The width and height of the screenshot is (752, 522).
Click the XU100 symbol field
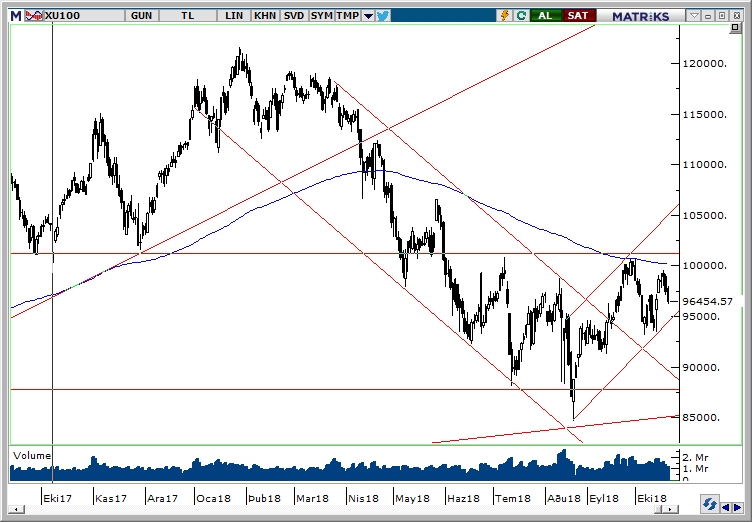83,16
